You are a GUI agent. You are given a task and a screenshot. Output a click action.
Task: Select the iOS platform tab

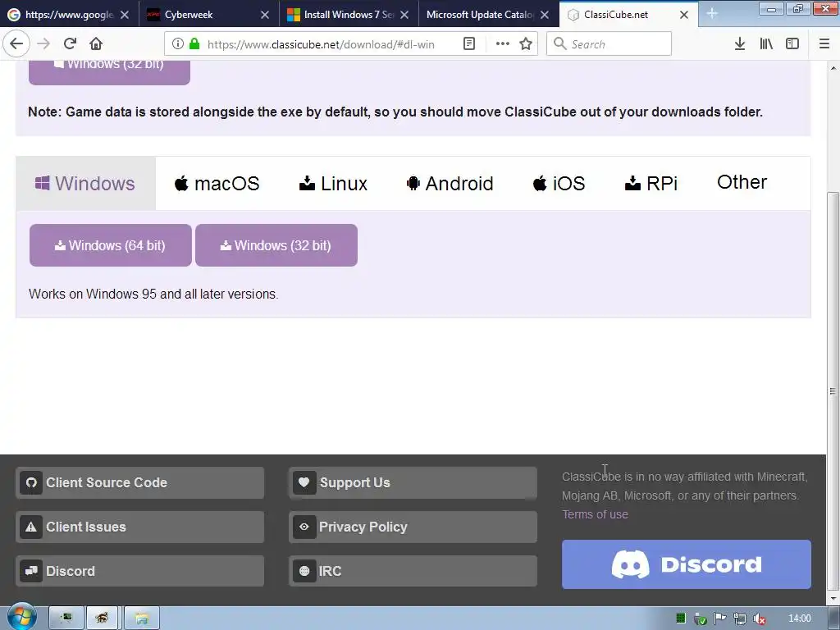(559, 183)
